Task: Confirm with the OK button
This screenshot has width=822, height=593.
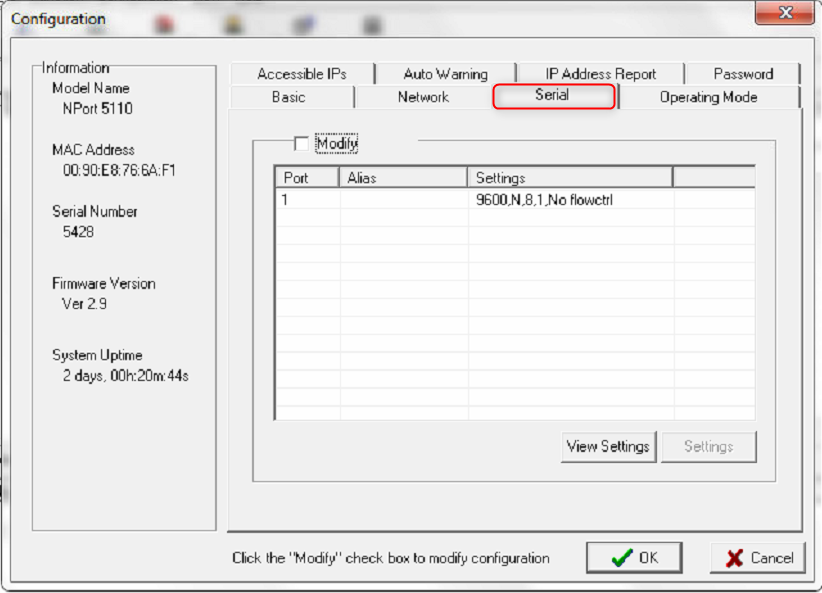Action: click(x=634, y=558)
